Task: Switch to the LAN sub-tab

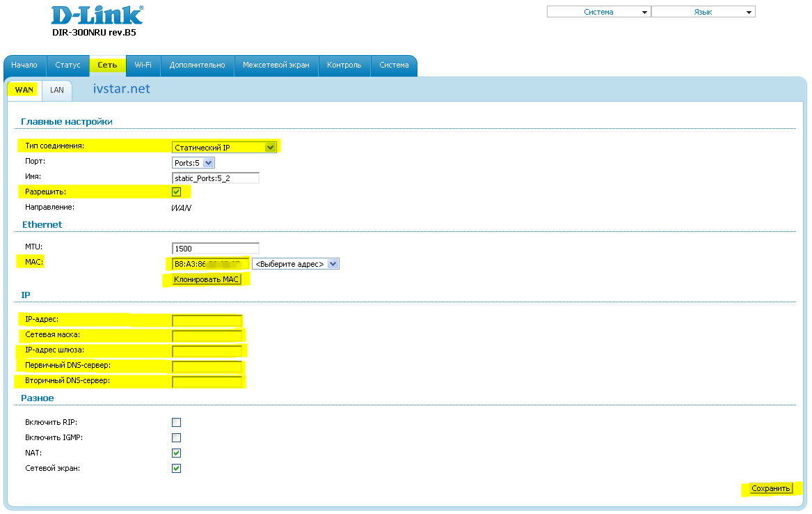Action: click(x=56, y=90)
